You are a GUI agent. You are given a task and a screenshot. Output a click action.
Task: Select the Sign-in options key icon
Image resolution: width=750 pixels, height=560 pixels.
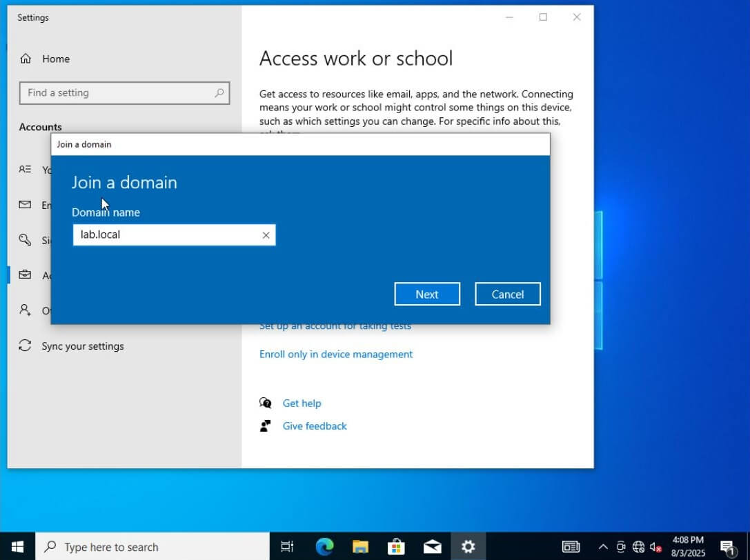[x=25, y=239]
